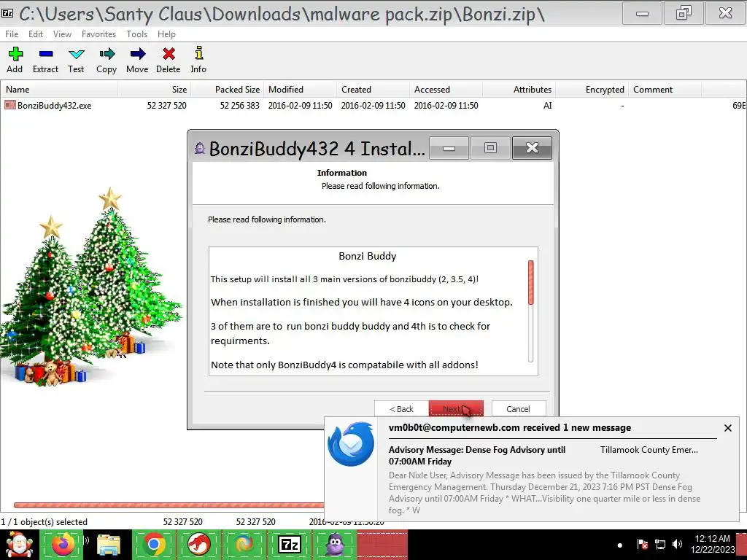Open the Santa Start button
747x560 pixels.
19,544
